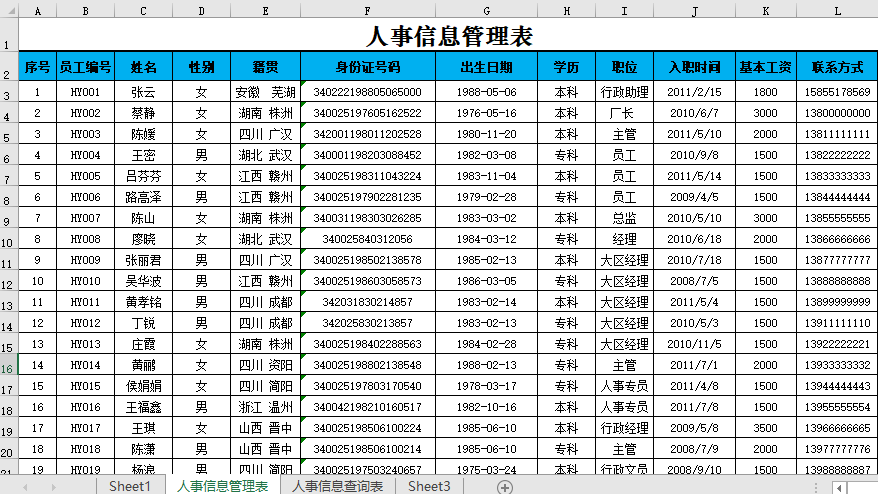The height and width of the screenshot is (494, 878).
Task: Click the select-all corner of the grid
Action: [9, 11]
